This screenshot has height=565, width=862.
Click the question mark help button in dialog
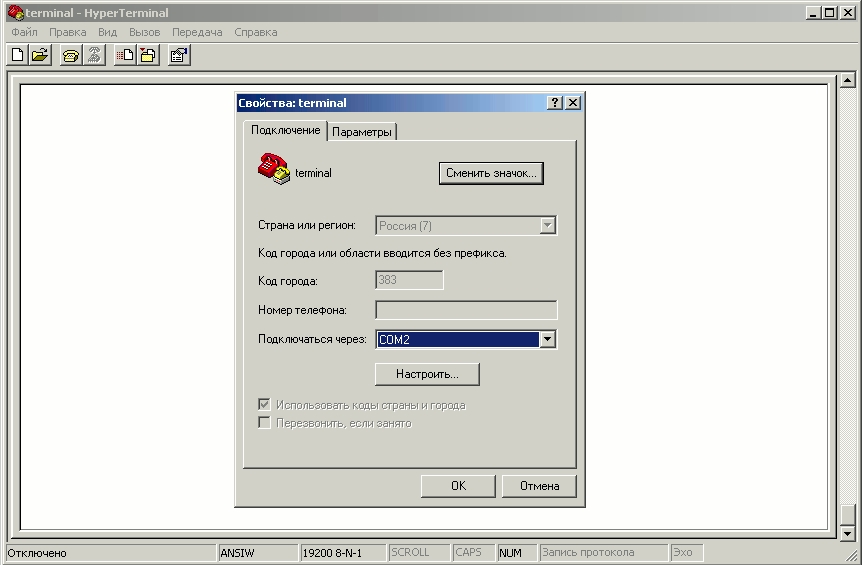tap(555, 103)
